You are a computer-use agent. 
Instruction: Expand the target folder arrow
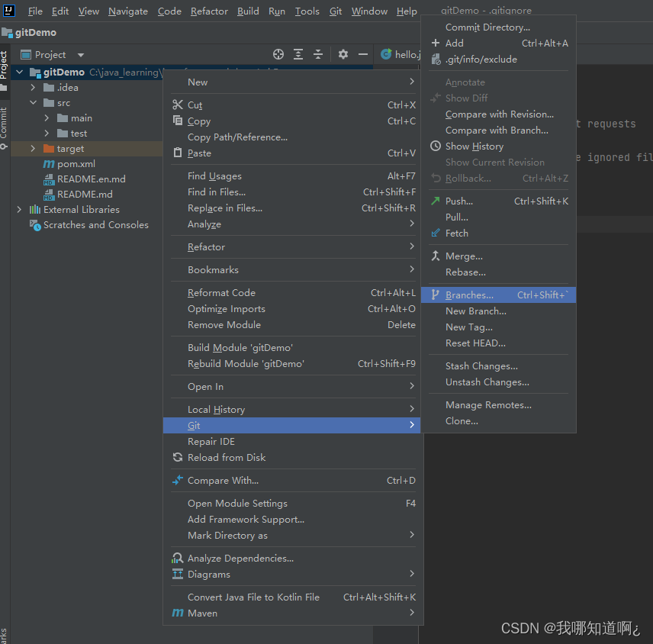click(x=33, y=148)
